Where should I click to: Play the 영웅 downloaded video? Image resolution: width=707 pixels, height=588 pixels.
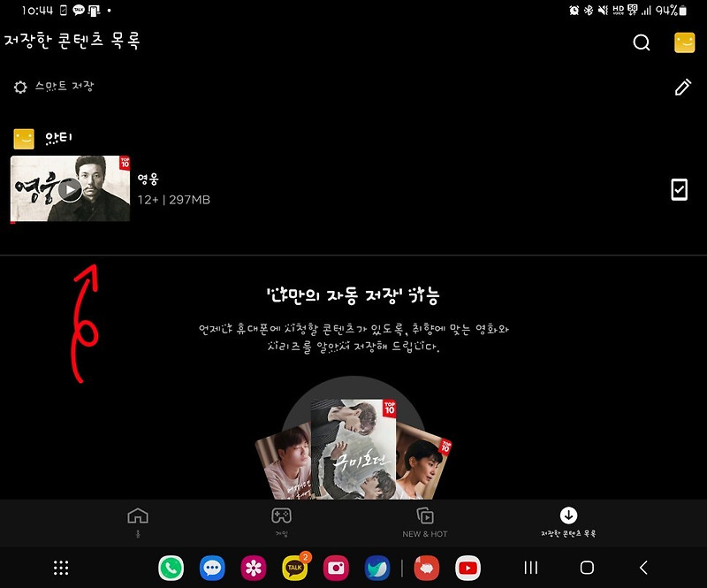tap(70, 189)
